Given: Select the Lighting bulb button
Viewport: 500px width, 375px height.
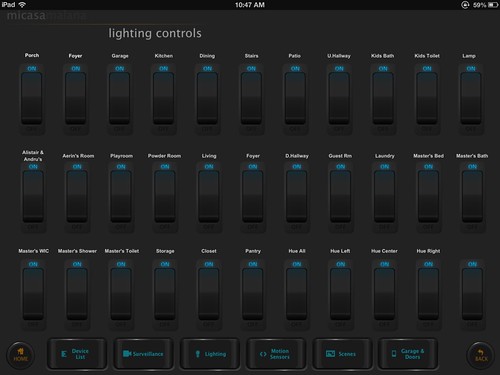Looking at the screenshot, I should point(210,354).
